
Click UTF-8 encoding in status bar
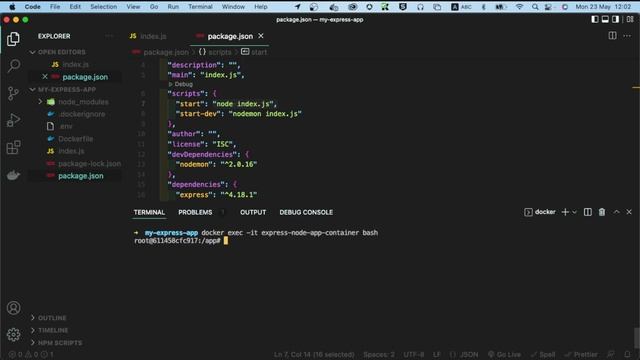point(413,354)
